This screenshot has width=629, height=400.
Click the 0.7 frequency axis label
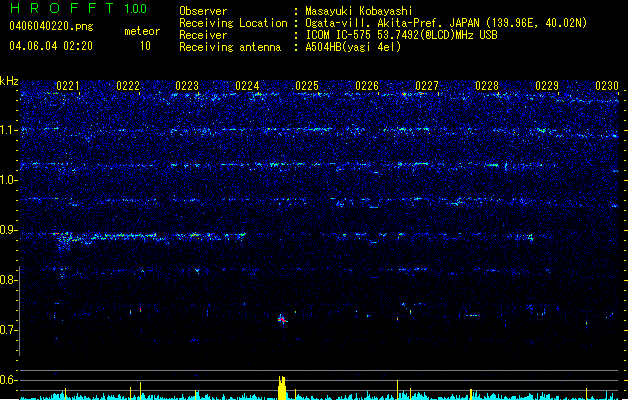(x=8, y=330)
